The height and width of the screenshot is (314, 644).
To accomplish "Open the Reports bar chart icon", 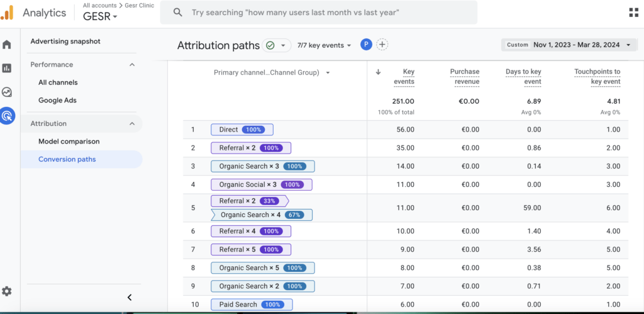I will click(x=7, y=68).
